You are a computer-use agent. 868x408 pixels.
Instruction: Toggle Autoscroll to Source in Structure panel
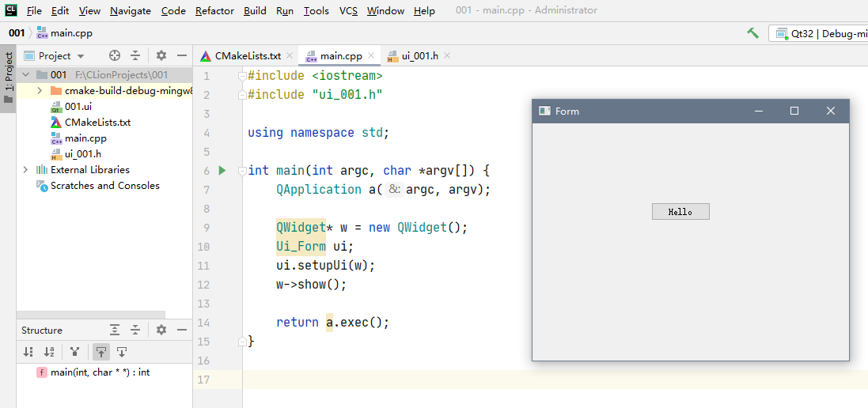pyautogui.click(x=101, y=352)
